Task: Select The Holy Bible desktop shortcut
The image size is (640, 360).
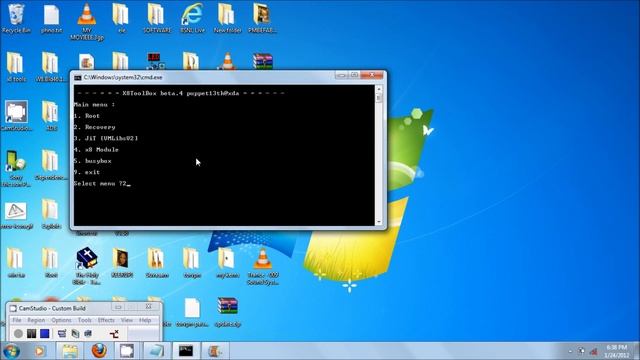Action: pos(87,266)
